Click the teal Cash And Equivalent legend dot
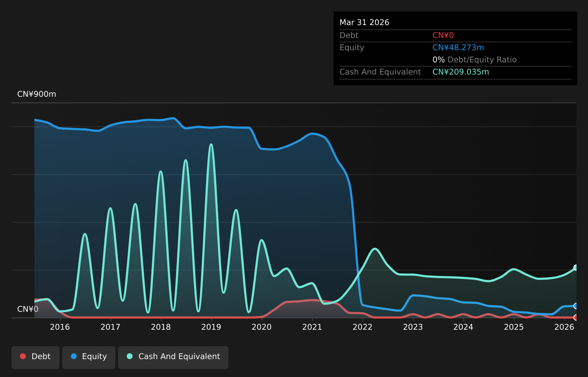Screen dimensions: 588x377 coord(130,356)
